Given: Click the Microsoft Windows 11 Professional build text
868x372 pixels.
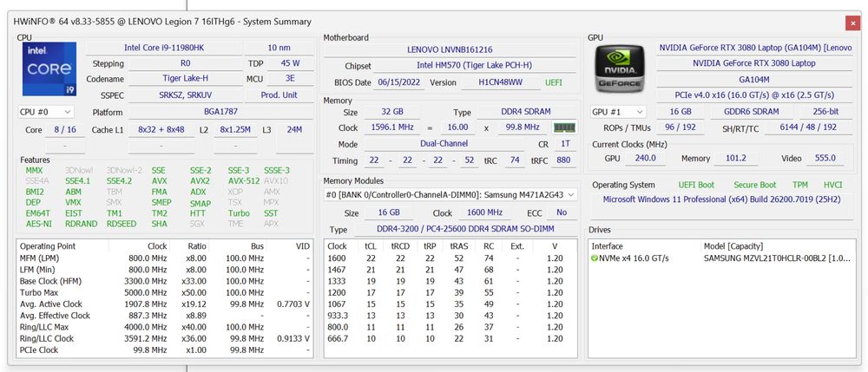Looking at the screenshot, I should click(722, 199).
